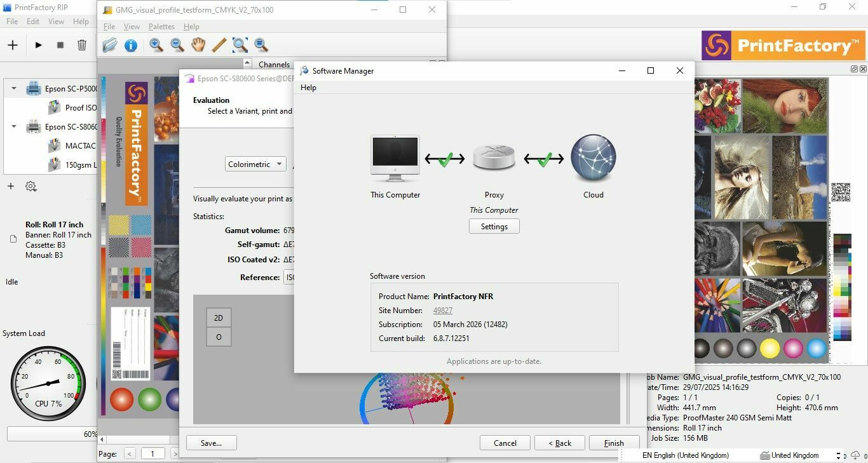Image resolution: width=868 pixels, height=463 pixels.
Task: Open the Palettes menu
Action: (x=161, y=27)
